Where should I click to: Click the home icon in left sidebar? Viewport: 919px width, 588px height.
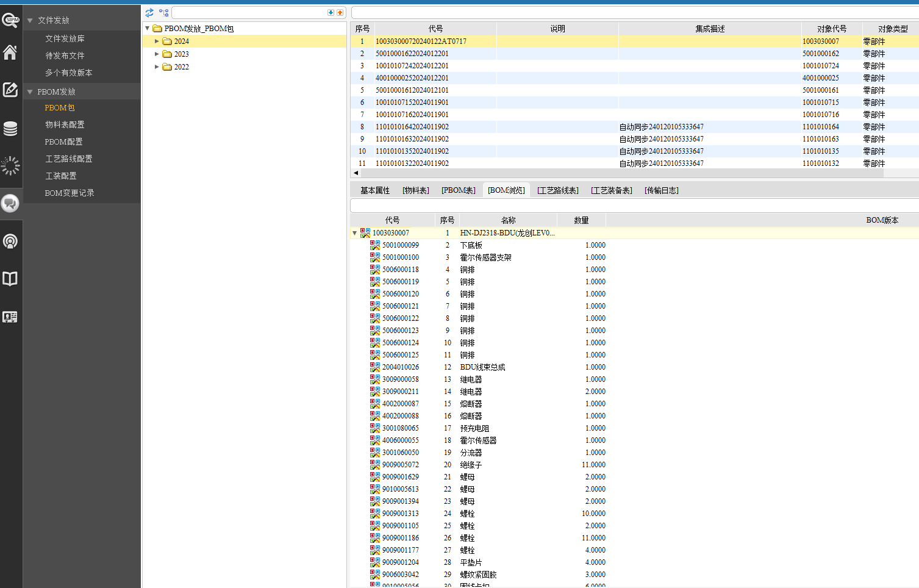tap(10, 53)
